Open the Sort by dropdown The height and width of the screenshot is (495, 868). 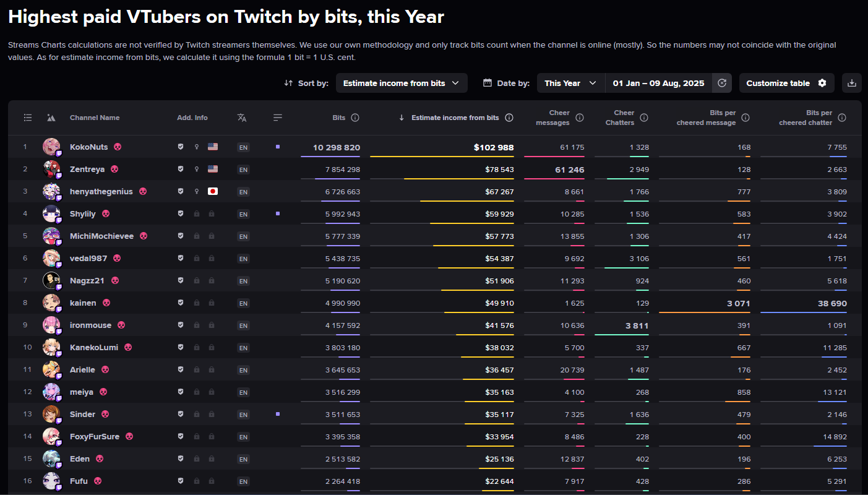(401, 83)
